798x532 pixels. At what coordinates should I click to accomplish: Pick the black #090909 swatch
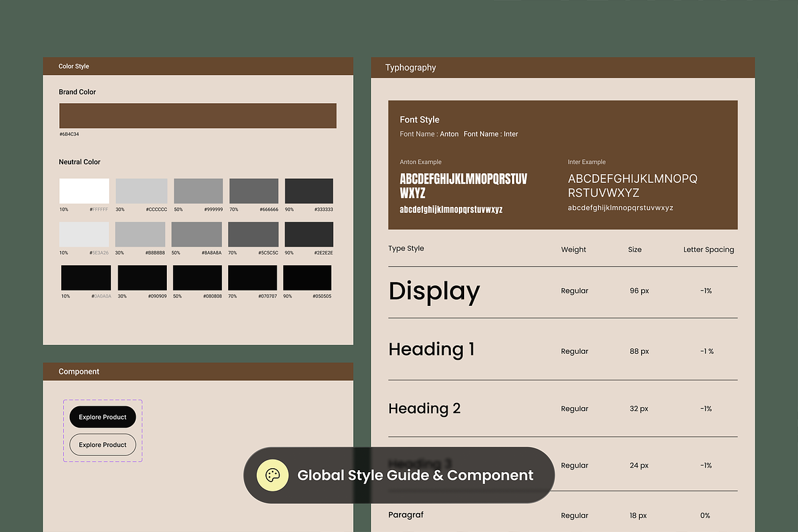(x=142, y=277)
